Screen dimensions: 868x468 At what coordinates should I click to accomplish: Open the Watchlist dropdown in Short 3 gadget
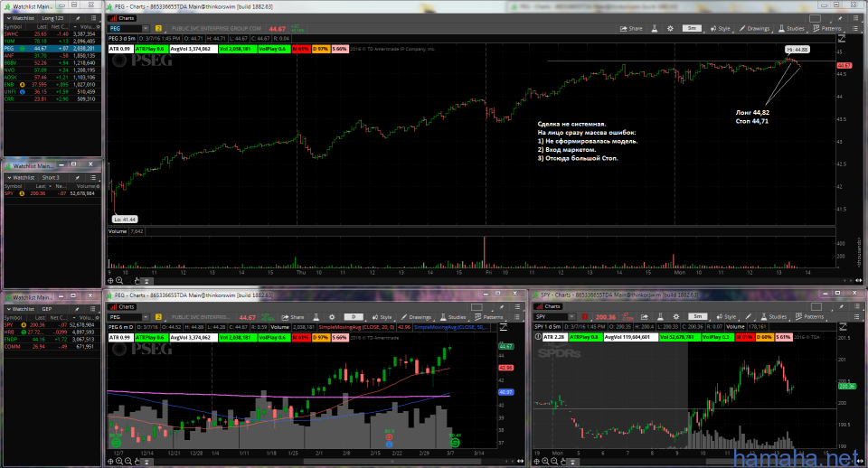tap(21, 178)
